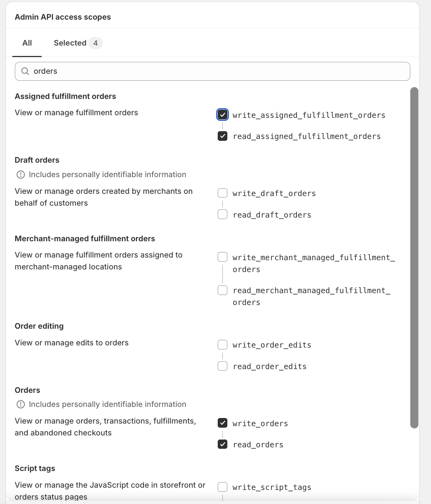Uncheck write_assigned_fulfillment_orders scope
Viewport: 431px width, 504px height.
tap(223, 115)
